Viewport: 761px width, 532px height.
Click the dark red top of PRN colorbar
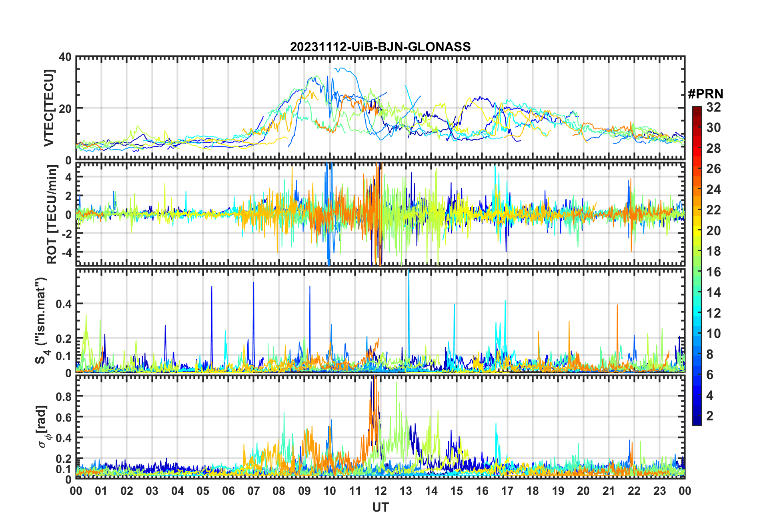tap(697, 110)
